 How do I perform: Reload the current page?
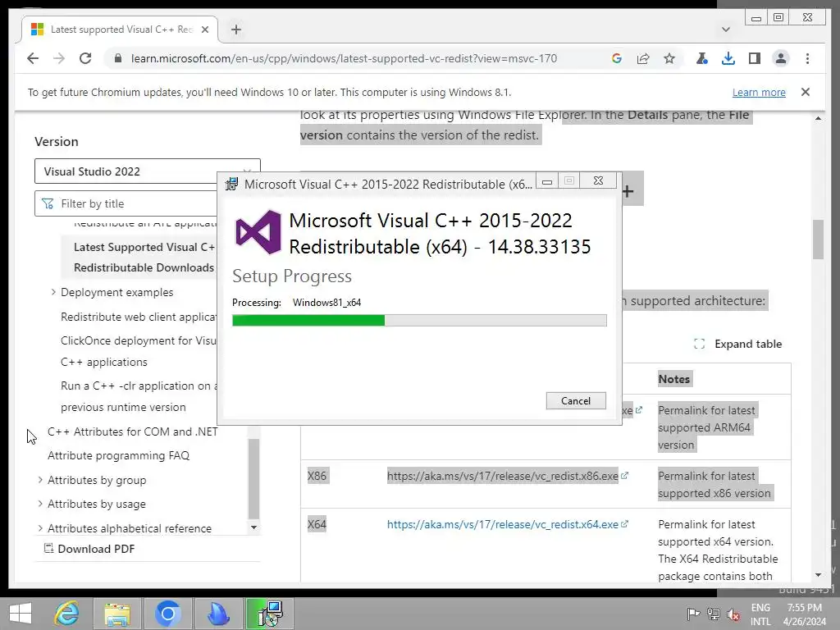tap(85, 58)
